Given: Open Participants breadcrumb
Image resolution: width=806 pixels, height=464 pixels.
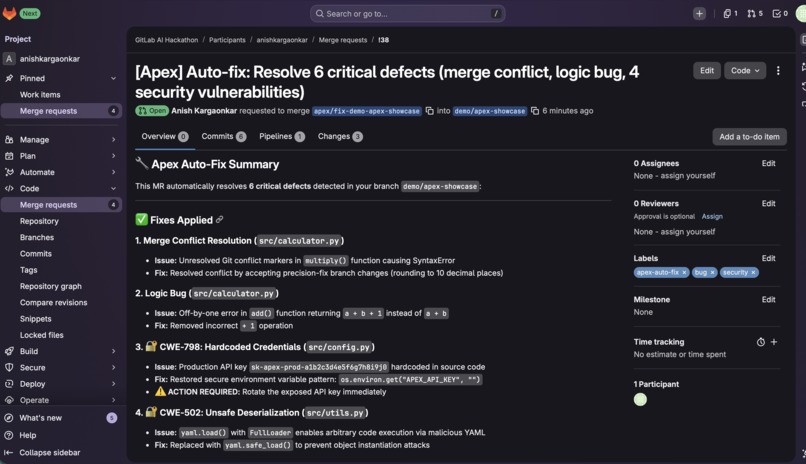Looking at the screenshot, I should [227, 40].
